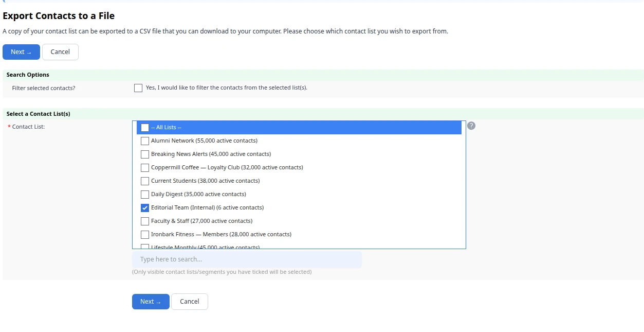Click the 'Alumni Network (55,000 active contacts)' label

[x=204, y=141]
